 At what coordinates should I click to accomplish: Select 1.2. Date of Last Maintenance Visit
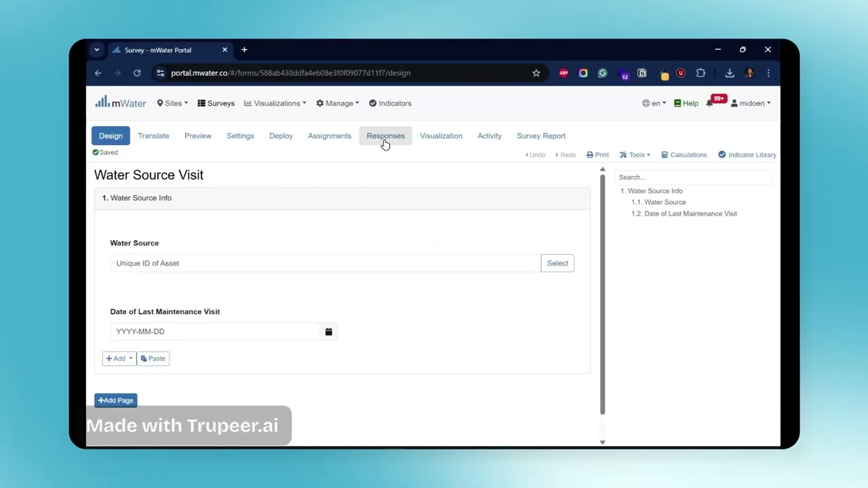coord(684,213)
